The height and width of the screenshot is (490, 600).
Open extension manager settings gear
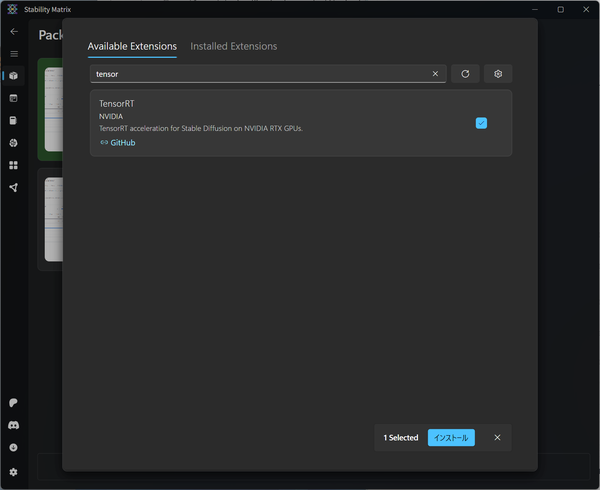(498, 74)
